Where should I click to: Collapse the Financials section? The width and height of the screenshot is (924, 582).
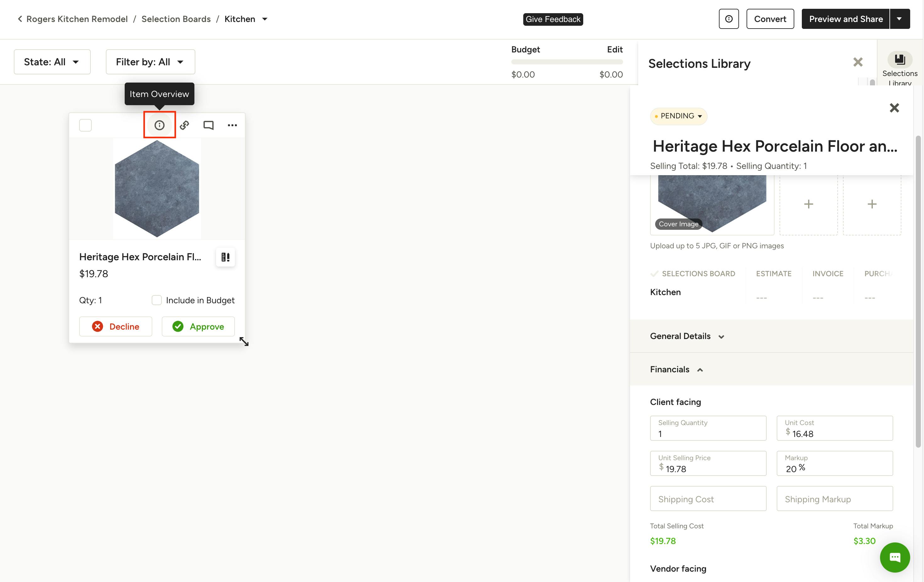(676, 369)
